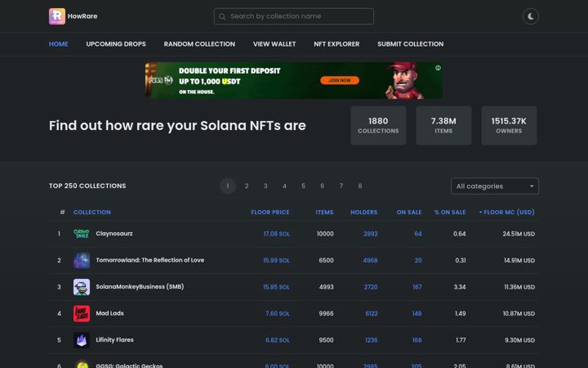Click the JOIN NOW ad button
Image resolution: width=588 pixels, height=368 pixels.
click(x=340, y=80)
